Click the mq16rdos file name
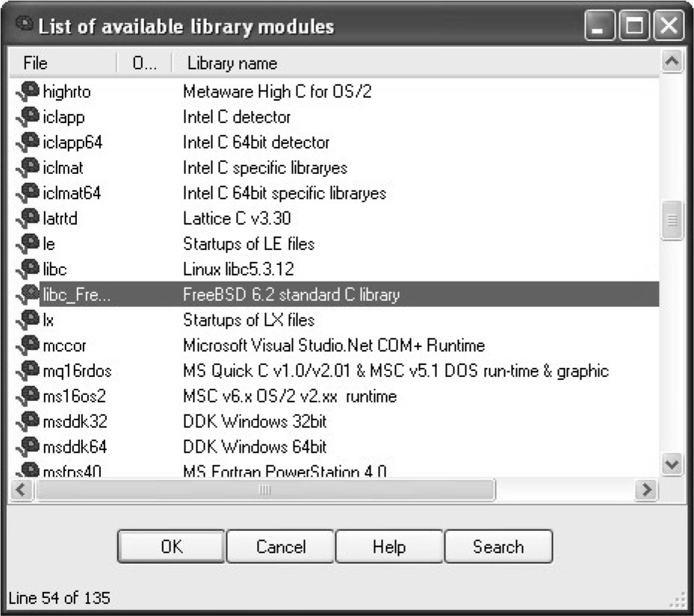Screen dimensions: 694x616 [x=77, y=371]
